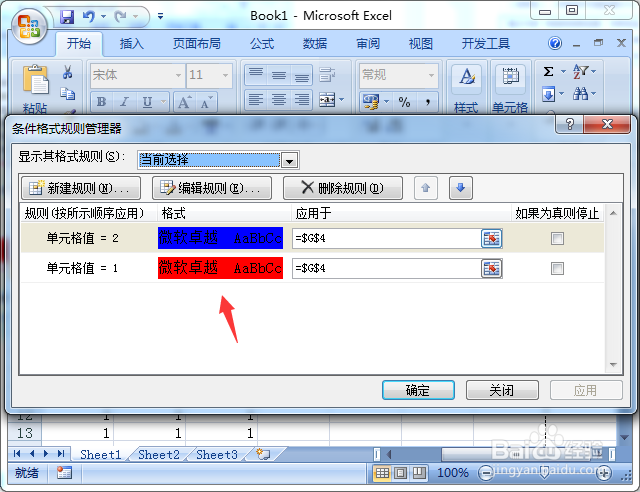
Task: Click the 删除规则 button
Action: click(x=343, y=188)
